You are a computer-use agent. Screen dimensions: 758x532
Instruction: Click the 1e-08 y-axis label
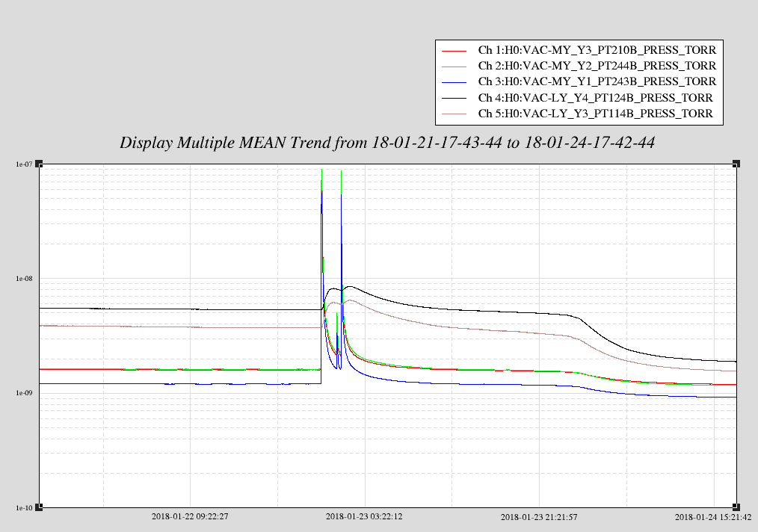tap(24, 279)
